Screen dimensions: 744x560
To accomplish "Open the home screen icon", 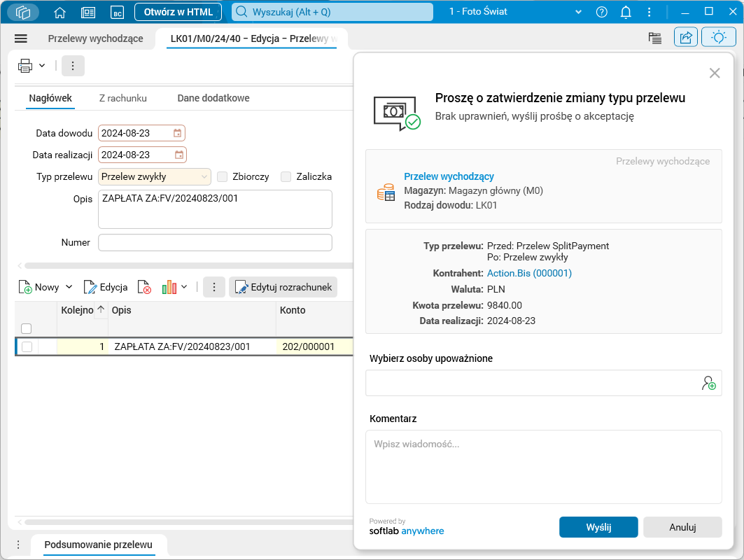I will pyautogui.click(x=59, y=13).
